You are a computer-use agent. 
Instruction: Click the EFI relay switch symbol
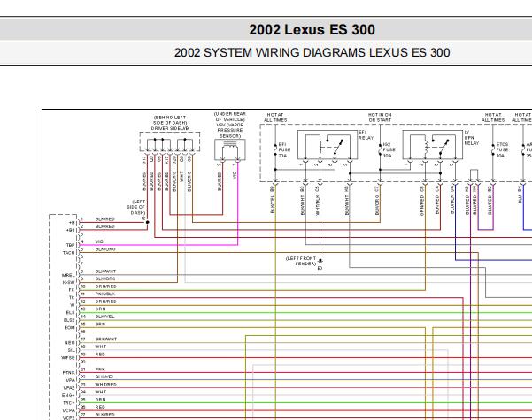click(328, 145)
